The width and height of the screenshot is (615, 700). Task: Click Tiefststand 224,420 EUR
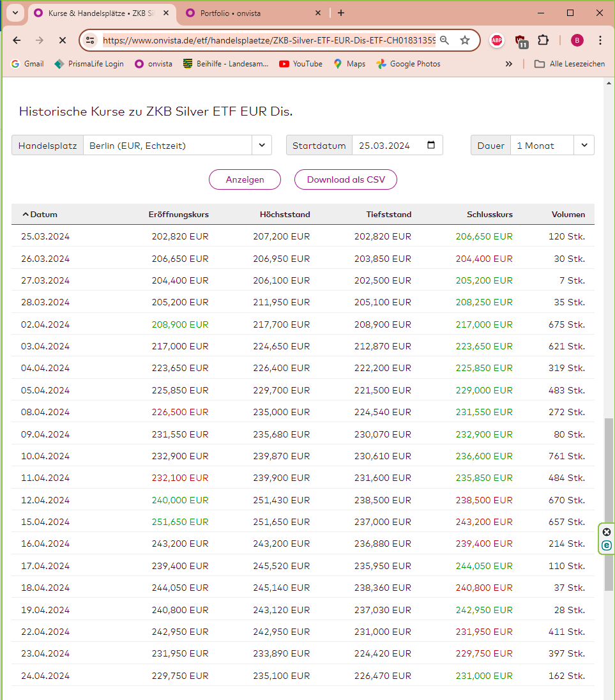[x=383, y=653]
